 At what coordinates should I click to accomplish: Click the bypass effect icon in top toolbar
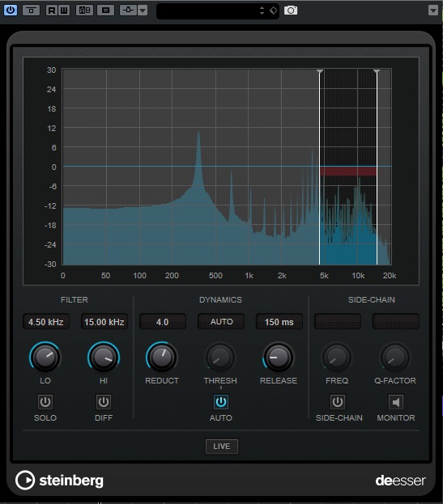[32, 11]
